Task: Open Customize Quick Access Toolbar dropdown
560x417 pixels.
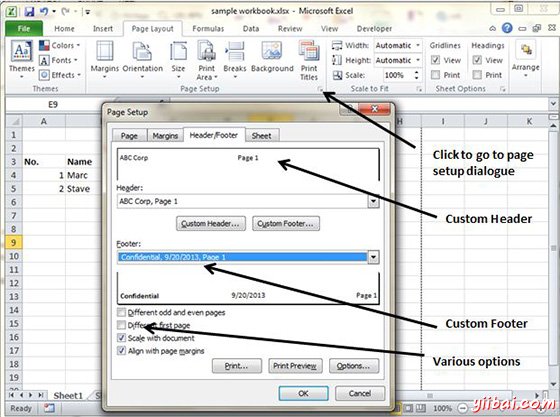Action: [x=88, y=12]
